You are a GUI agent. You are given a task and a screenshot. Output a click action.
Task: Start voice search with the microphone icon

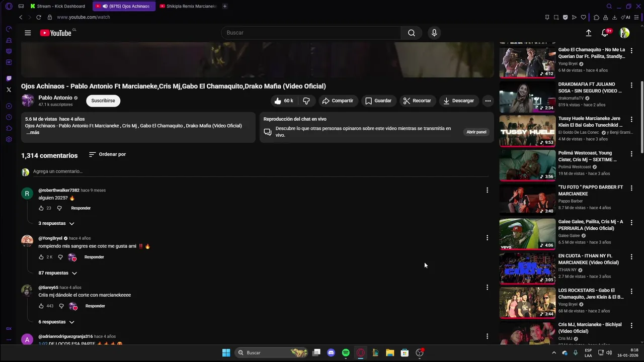[x=434, y=33]
